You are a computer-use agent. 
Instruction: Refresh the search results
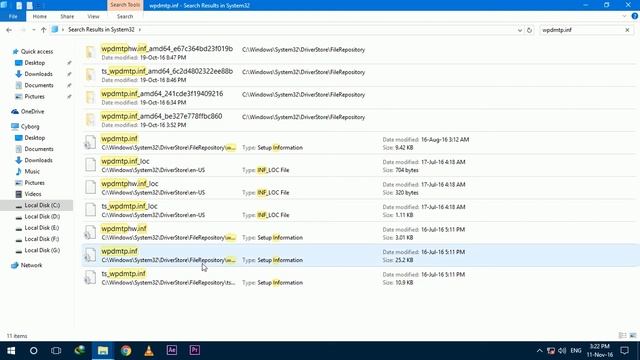(x=529, y=30)
